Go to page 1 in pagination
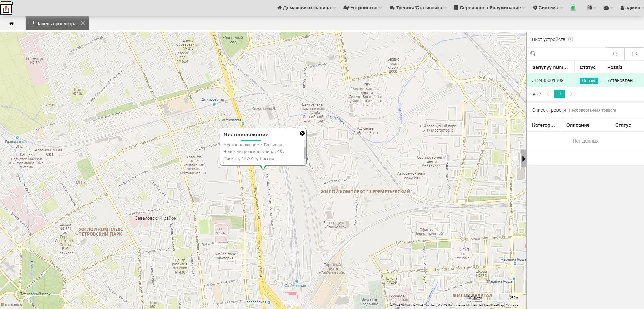Viewport: 644px width, 309px height. tap(560, 94)
